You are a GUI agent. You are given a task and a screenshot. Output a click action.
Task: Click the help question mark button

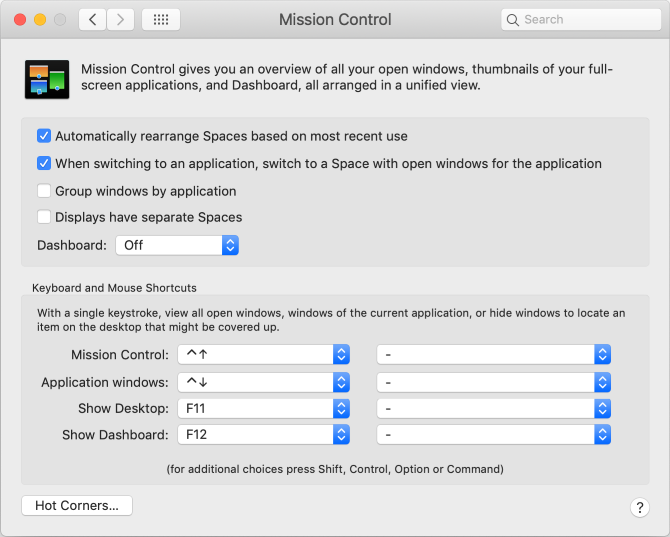(640, 507)
